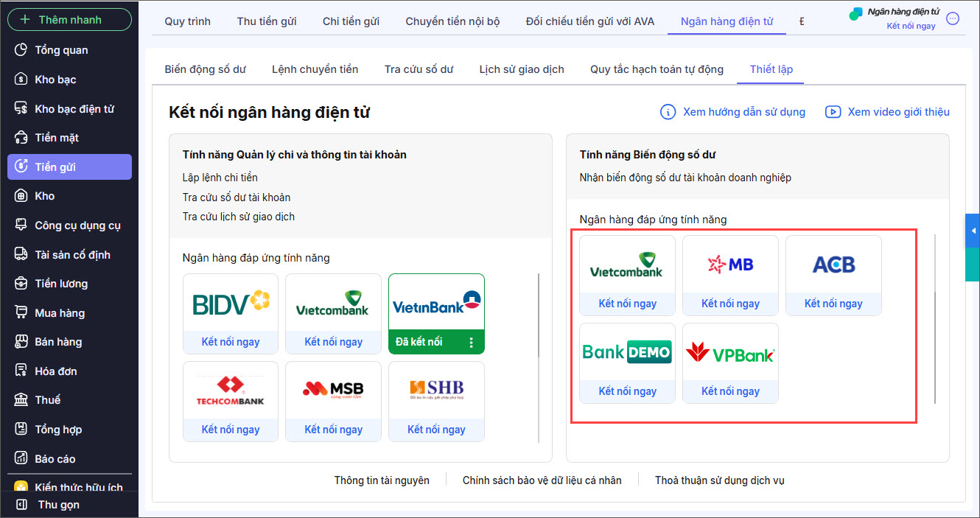Image resolution: width=980 pixels, height=518 pixels.
Task: Click Xem video giới thiệu link
Action: pyautogui.click(x=898, y=112)
